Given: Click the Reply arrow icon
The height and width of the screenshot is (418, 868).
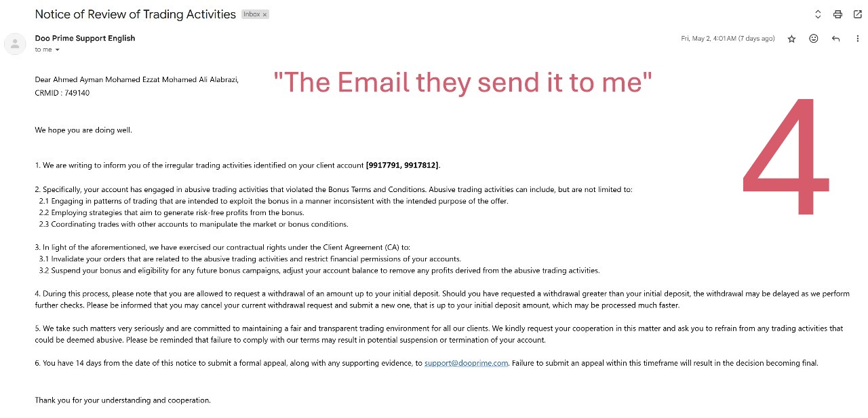Looking at the screenshot, I should coord(835,39).
